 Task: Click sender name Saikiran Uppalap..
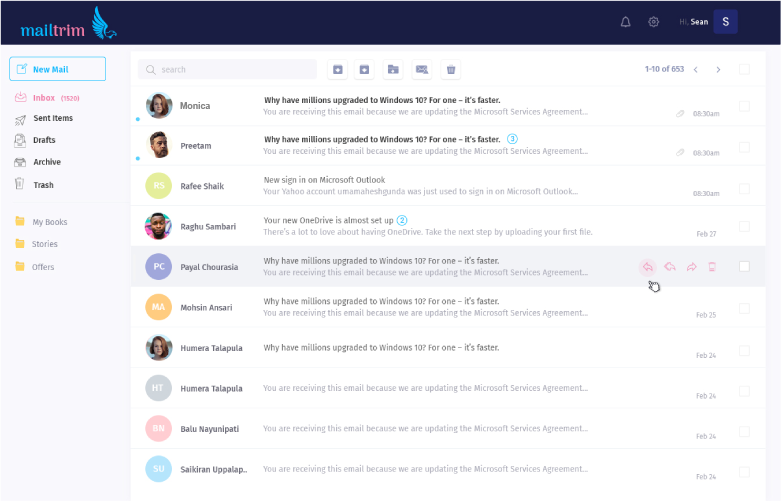click(214, 469)
